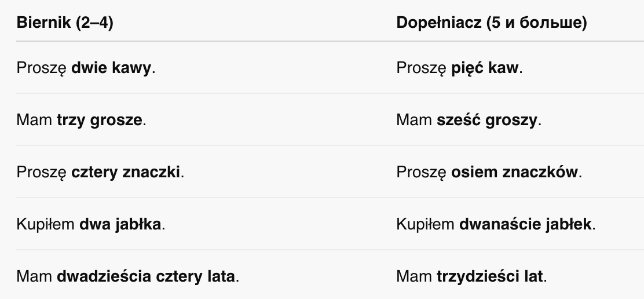Image resolution: width=644 pixels, height=299 pixels.
Task: Click the Biernik (2–4) column header
Action: click(x=64, y=23)
